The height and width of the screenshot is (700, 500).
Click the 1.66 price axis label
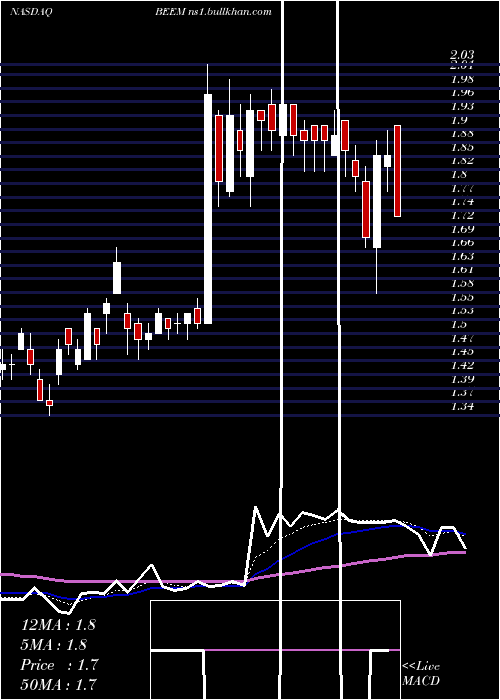click(x=462, y=243)
